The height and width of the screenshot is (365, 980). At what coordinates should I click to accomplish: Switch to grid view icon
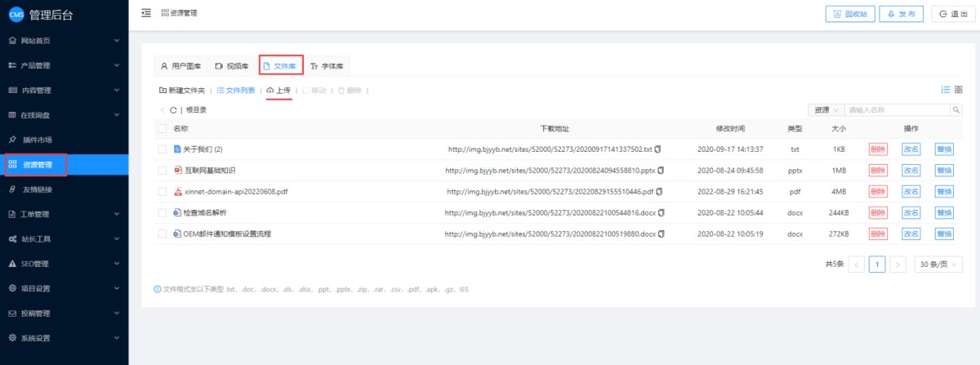(x=959, y=90)
